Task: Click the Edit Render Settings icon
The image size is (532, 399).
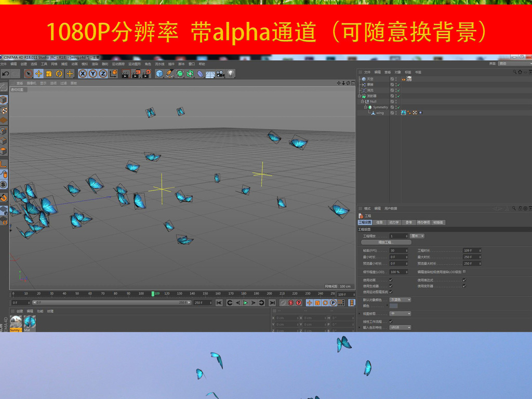Action: click(x=147, y=74)
